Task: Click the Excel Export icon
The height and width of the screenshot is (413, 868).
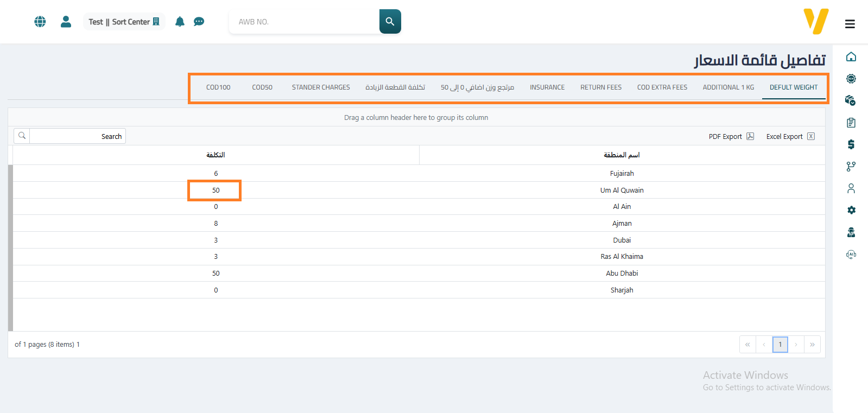Action: [x=811, y=136]
